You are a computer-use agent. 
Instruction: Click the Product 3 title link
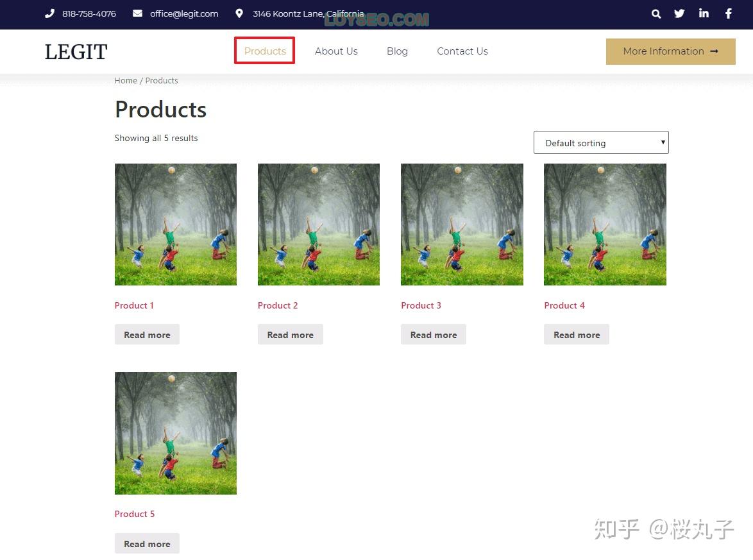coord(421,305)
